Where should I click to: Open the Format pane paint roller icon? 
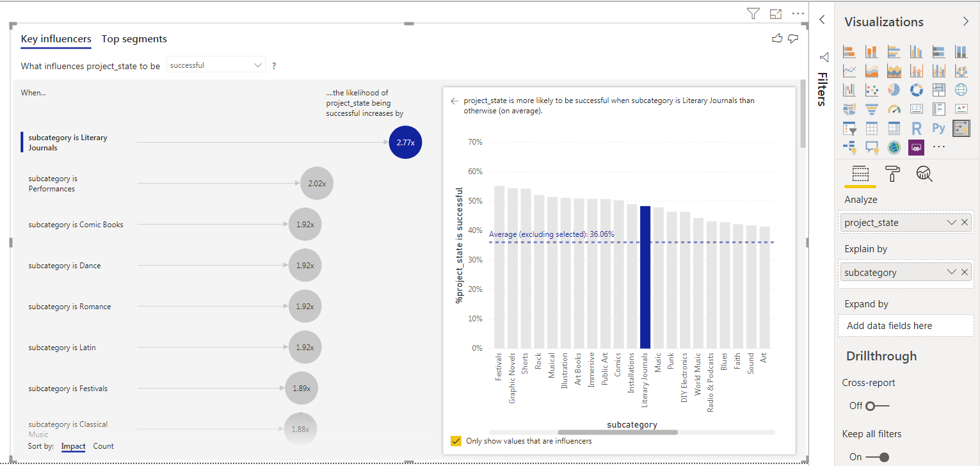pyautogui.click(x=892, y=173)
